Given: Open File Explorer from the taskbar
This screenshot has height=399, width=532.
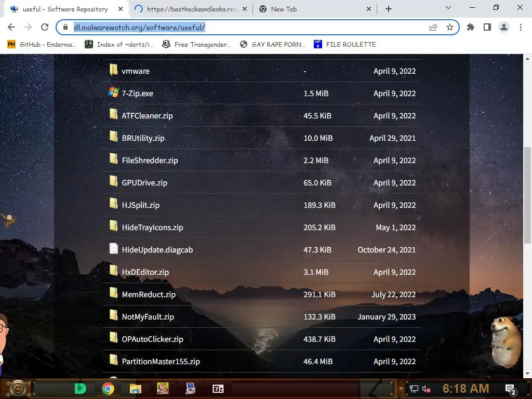Looking at the screenshot, I should pos(136,389).
